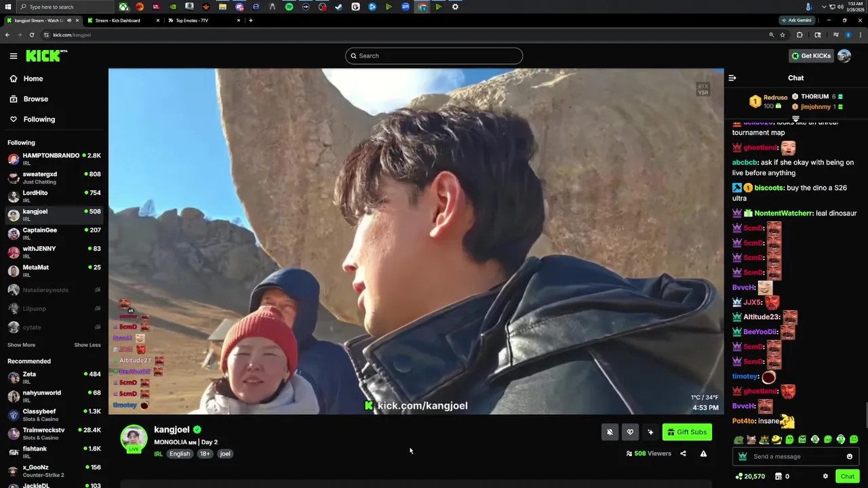Viewport: 868px width, 488px height.
Task: Collapse the chat panel with arrow icon
Action: [732, 78]
